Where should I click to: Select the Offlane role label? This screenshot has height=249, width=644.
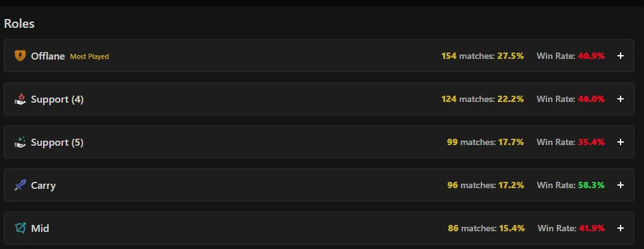point(47,56)
